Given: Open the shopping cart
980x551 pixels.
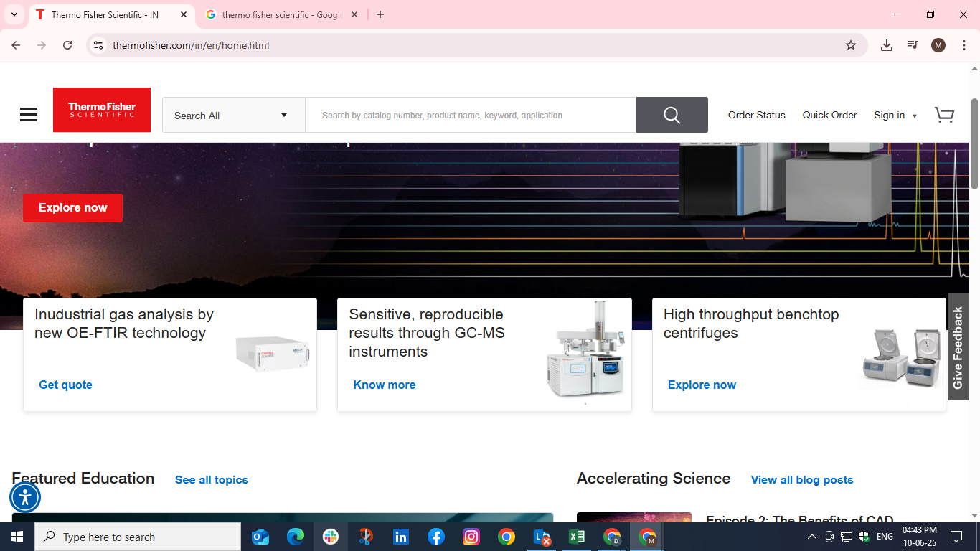Looking at the screenshot, I should [x=944, y=115].
